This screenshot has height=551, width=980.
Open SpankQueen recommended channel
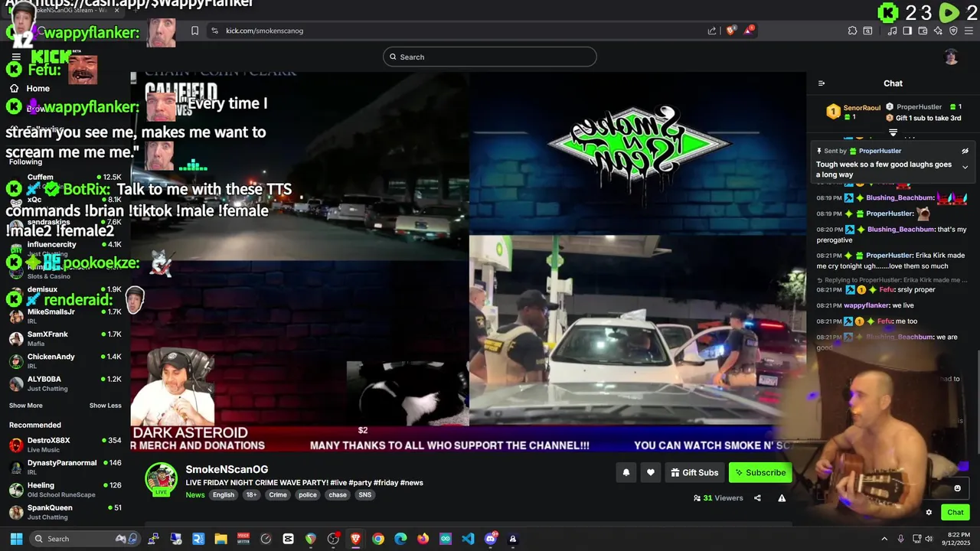click(x=65, y=512)
